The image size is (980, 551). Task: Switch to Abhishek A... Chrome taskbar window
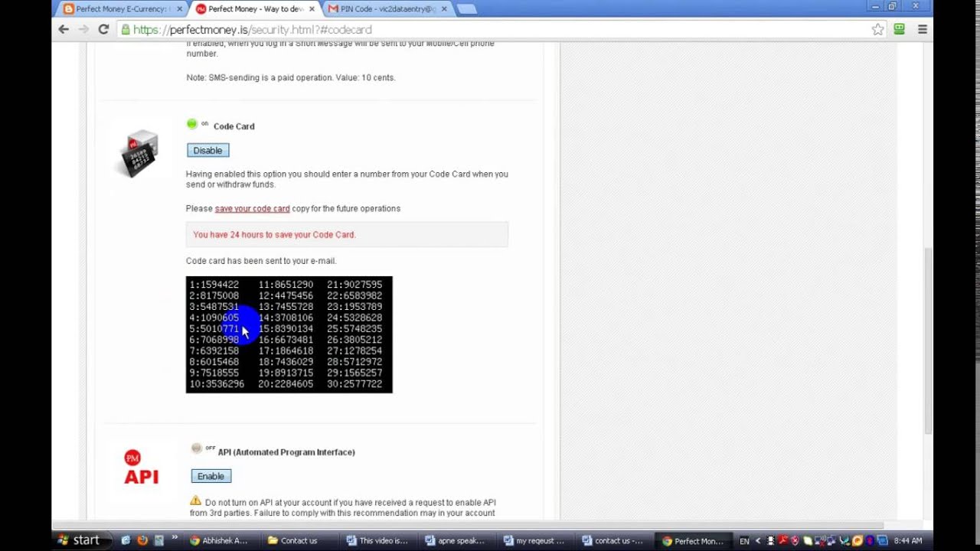click(x=224, y=540)
